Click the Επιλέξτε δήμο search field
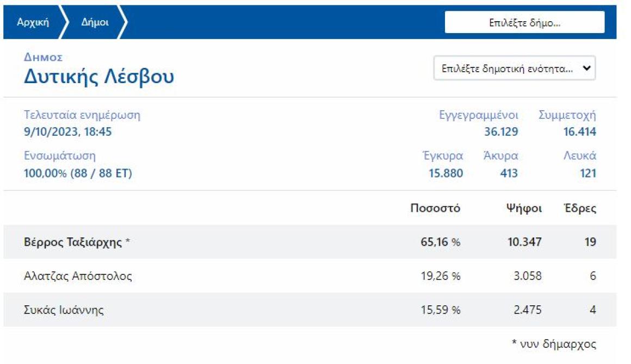This screenshot has width=631, height=364. 524,23
